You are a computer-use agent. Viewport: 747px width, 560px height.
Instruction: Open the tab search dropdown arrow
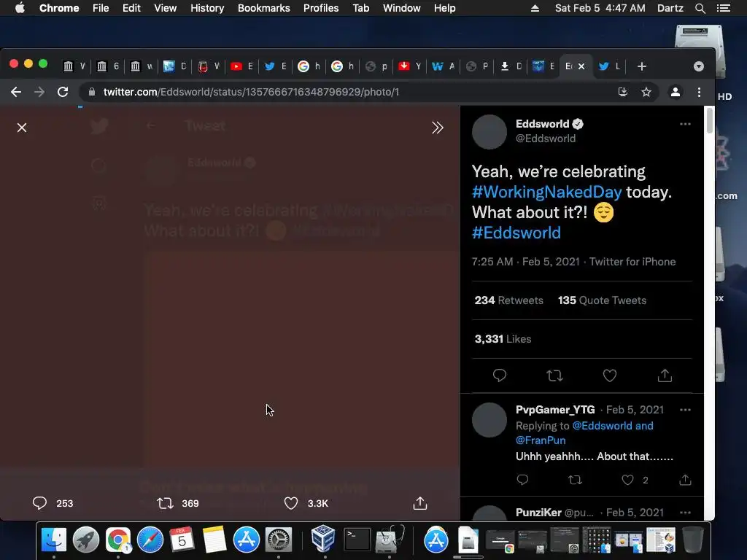[x=698, y=66]
